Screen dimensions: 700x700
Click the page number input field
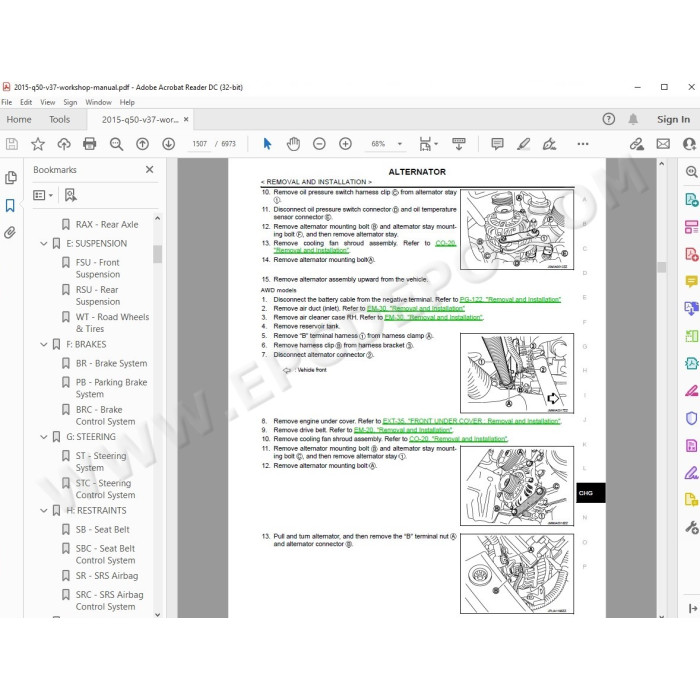pos(200,144)
